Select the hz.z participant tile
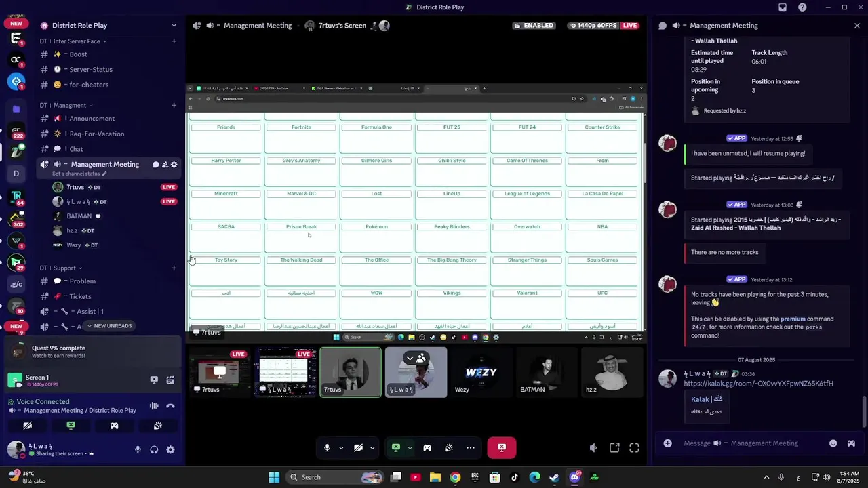868x488 pixels. 612,372
